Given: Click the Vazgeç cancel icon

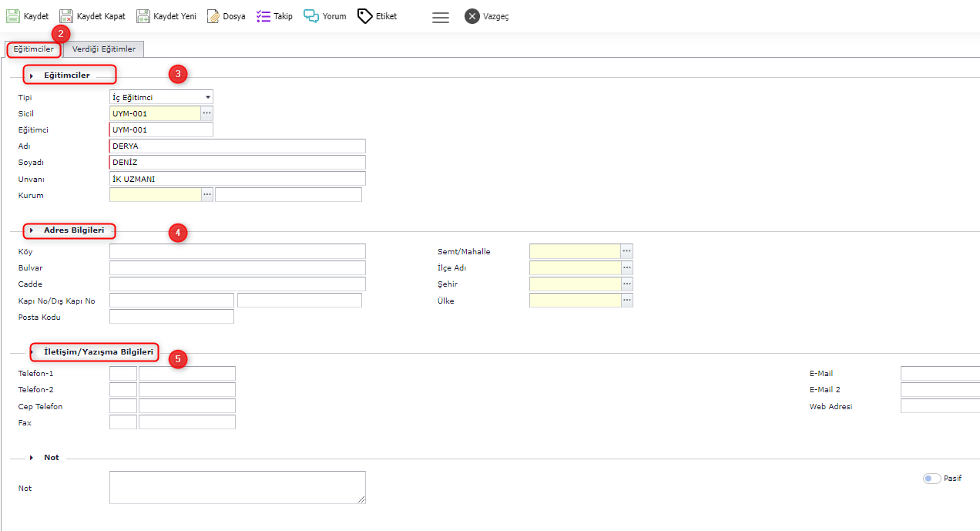Looking at the screenshot, I should (472, 16).
